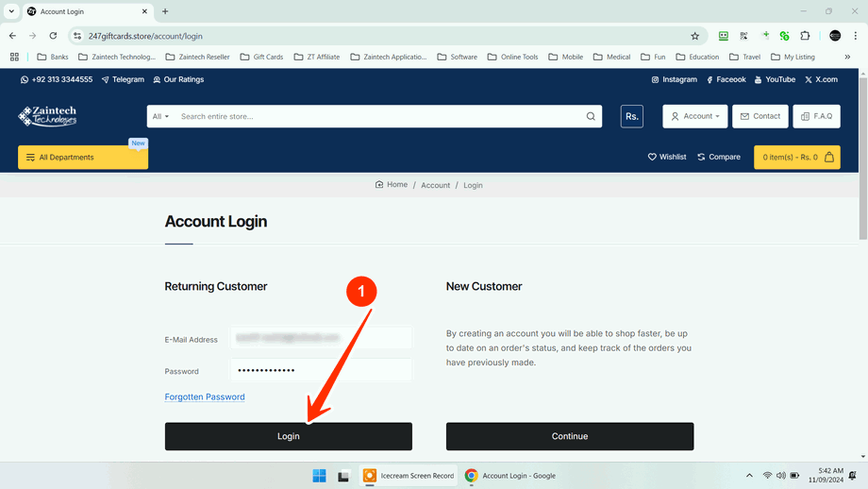
Task: Open the taskbar clock and date
Action: coord(826,476)
